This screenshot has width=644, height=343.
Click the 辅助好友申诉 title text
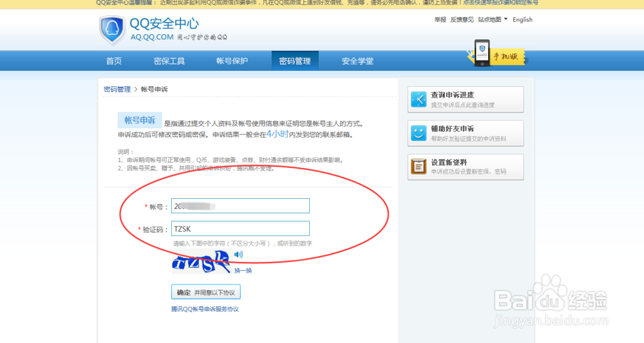452,129
